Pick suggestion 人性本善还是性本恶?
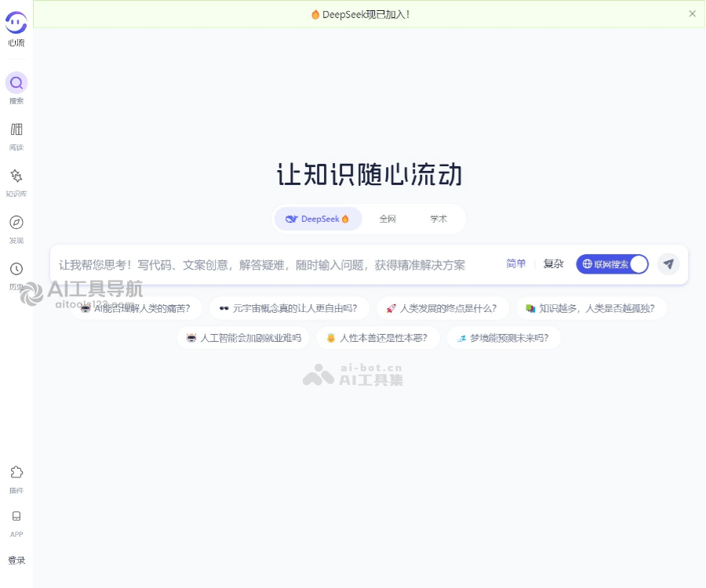Image resolution: width=706 pixels, height=588 pixels. coord(378,338)
